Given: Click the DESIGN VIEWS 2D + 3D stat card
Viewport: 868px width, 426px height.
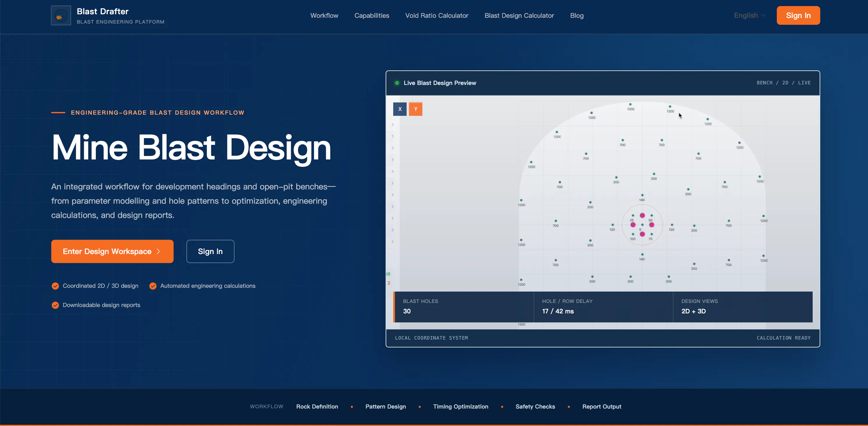Looking at the screenshot, I should pos(743,307).
